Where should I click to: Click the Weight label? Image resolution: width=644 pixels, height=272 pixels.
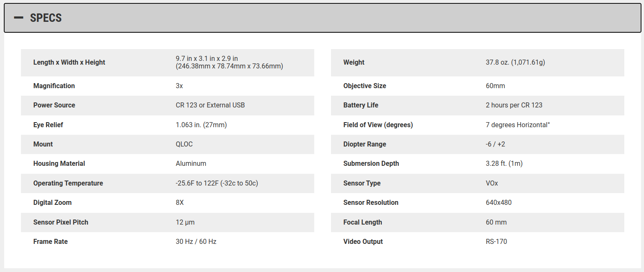(354, 63)
